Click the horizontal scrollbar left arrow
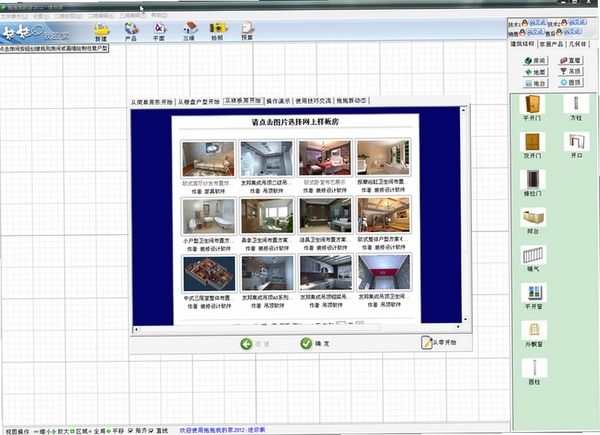Screen dimensions: 600x435 [x=137, y=329]
